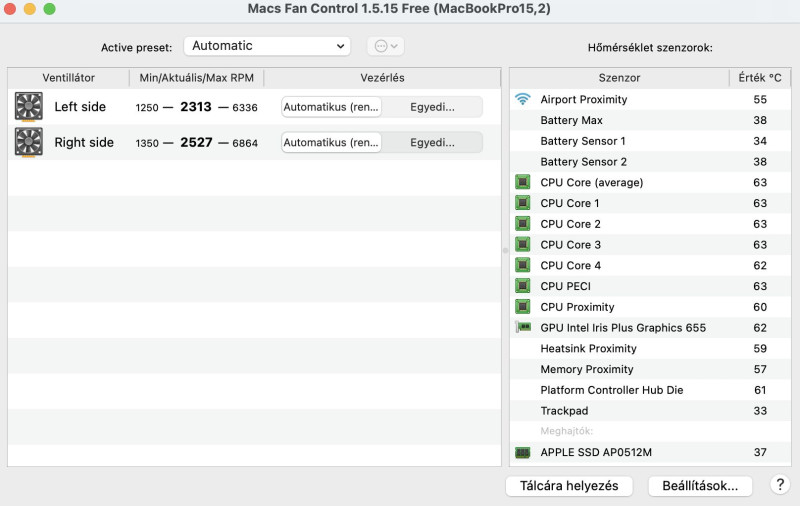Sort by the Szenzor column header
Image resolution: width=800 pixels, height=506 pixels.
pyautogui.click(x=619, y=78)
